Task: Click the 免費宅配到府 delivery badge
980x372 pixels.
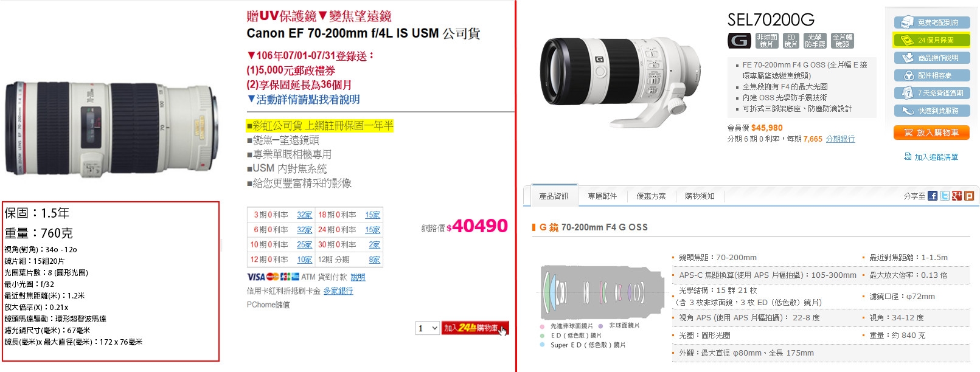Action: pos(932,22)
